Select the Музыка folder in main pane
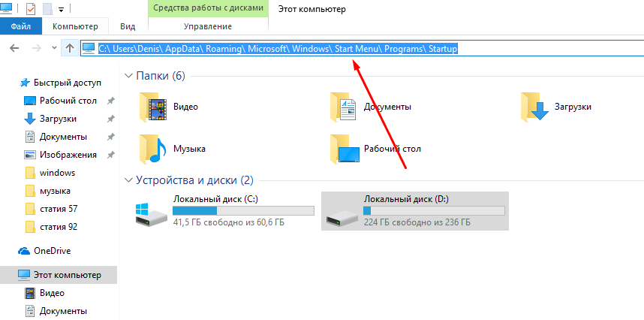 (x=173, y=149)
